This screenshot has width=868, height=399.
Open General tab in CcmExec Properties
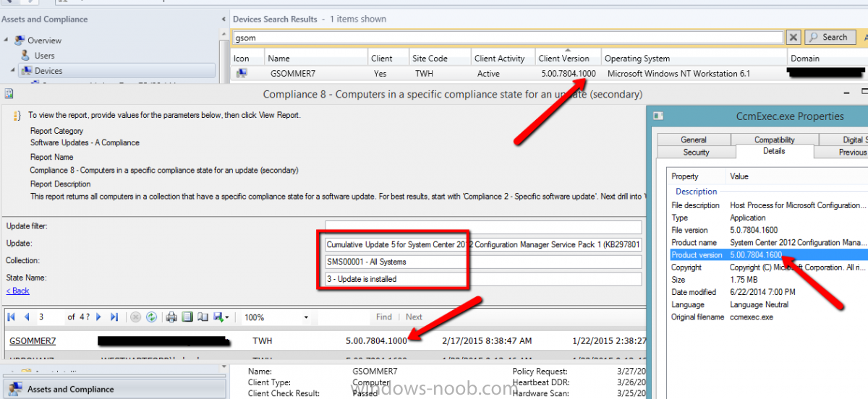[x=694, y=140]
